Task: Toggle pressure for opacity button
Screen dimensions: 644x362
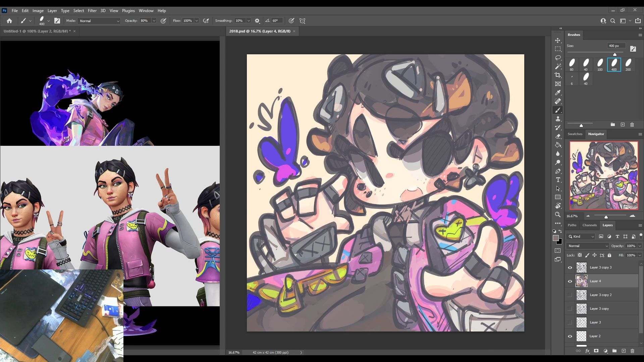Action: [x=163, y=21]
